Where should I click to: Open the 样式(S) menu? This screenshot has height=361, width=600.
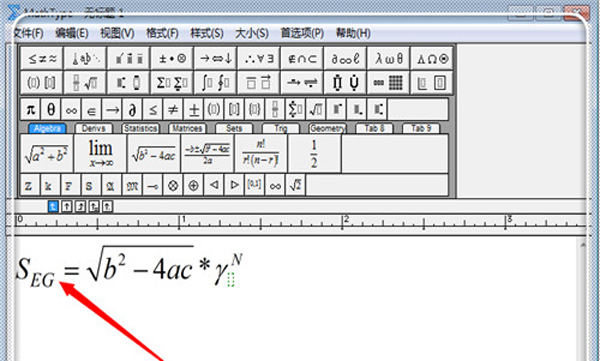pyautogui.click(x=207, y=33)
